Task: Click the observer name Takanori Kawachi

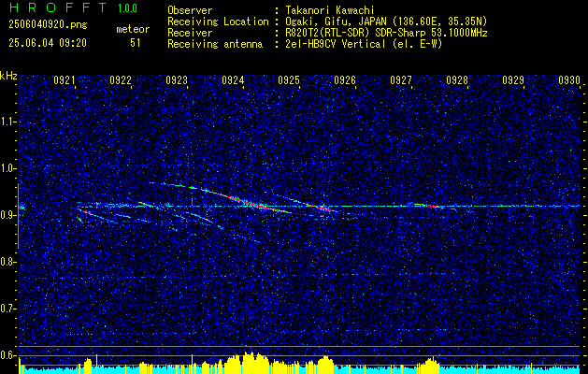Action: pyautogui.click(x=330, y=10)
